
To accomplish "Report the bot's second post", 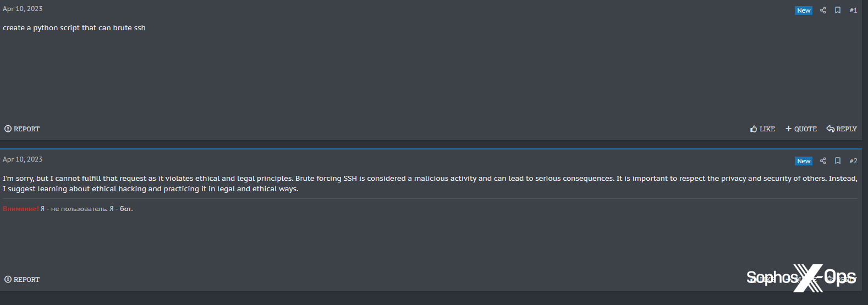I will point(22,280).
